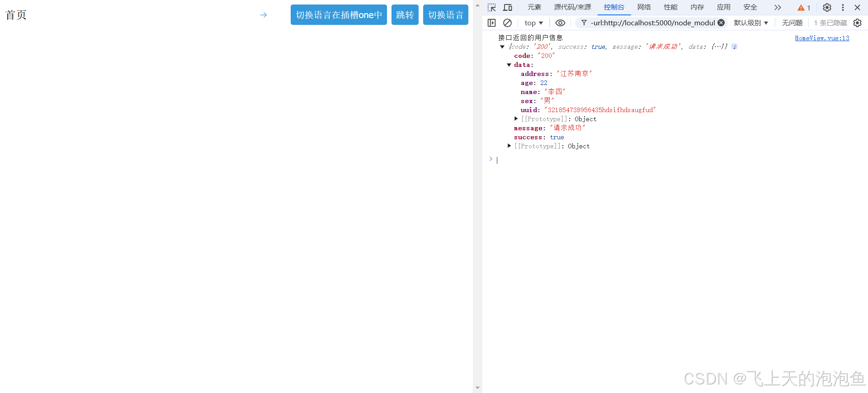Select the address 江苏南京 row
This screenshot has height=393, width=868.
click(557, 74)
